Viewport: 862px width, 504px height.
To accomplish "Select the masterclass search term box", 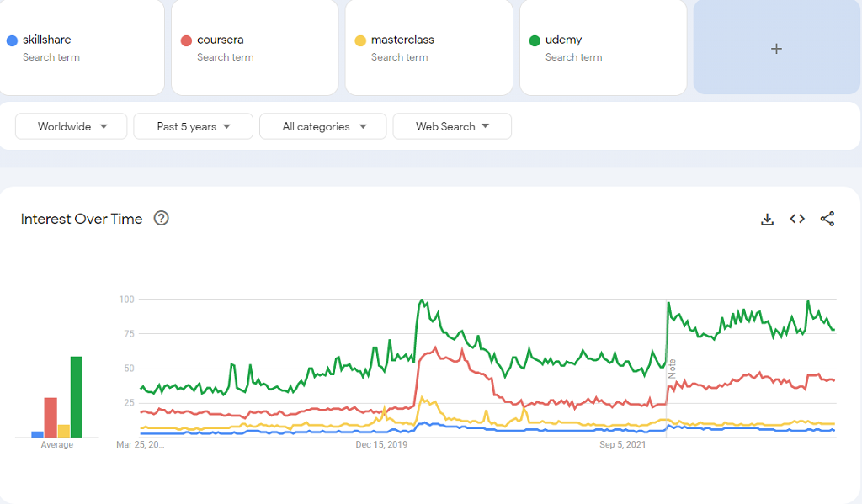I will (x=428, y=48).
